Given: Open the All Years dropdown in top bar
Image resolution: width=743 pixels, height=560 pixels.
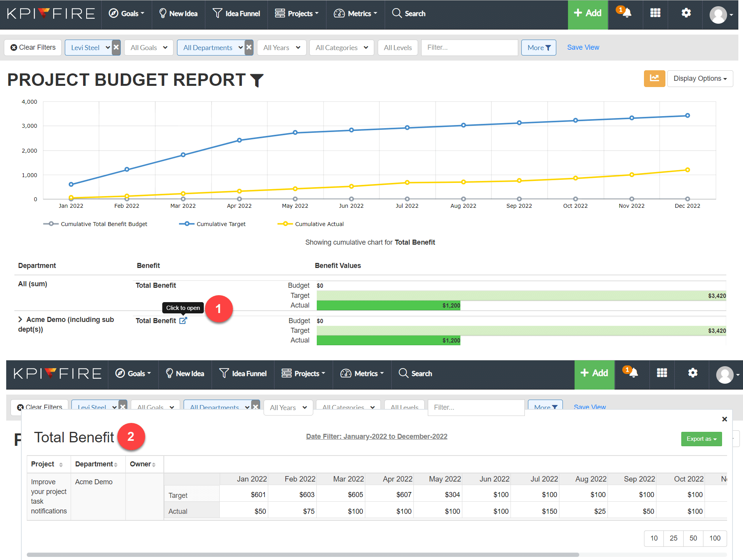Looking at the screenshot, I should pos(281,47).
